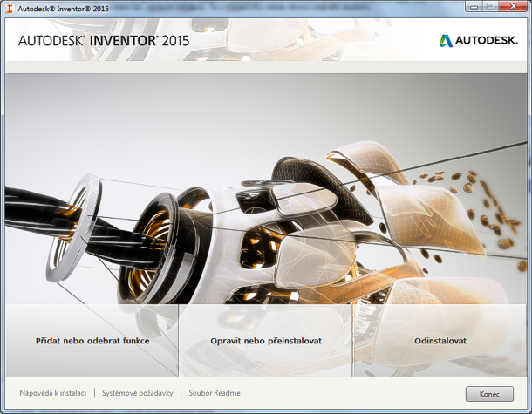
Task: Click the "Autodesk Inventor 2015" header title
Action: point(104,41)
